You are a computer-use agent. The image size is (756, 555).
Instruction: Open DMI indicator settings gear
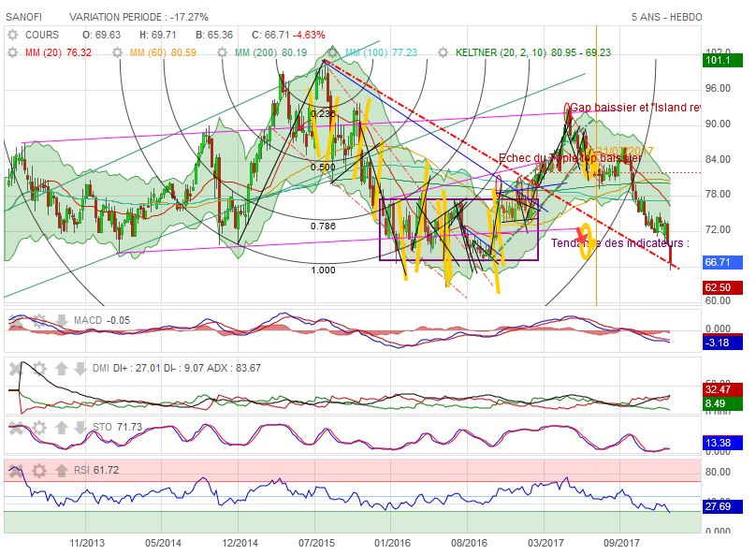click(39, 369)
